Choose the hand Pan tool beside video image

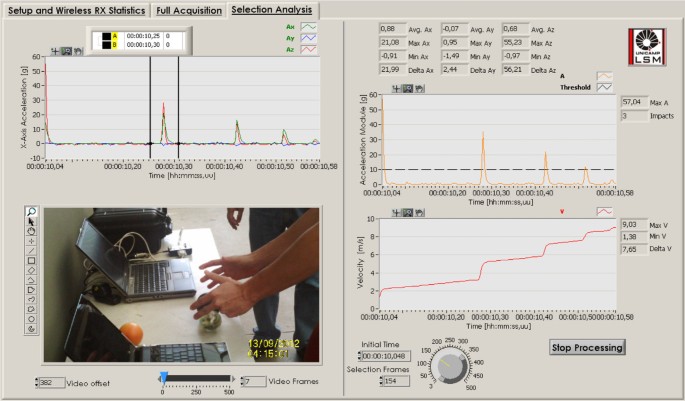pyautogui.click(x=31, y=231)
